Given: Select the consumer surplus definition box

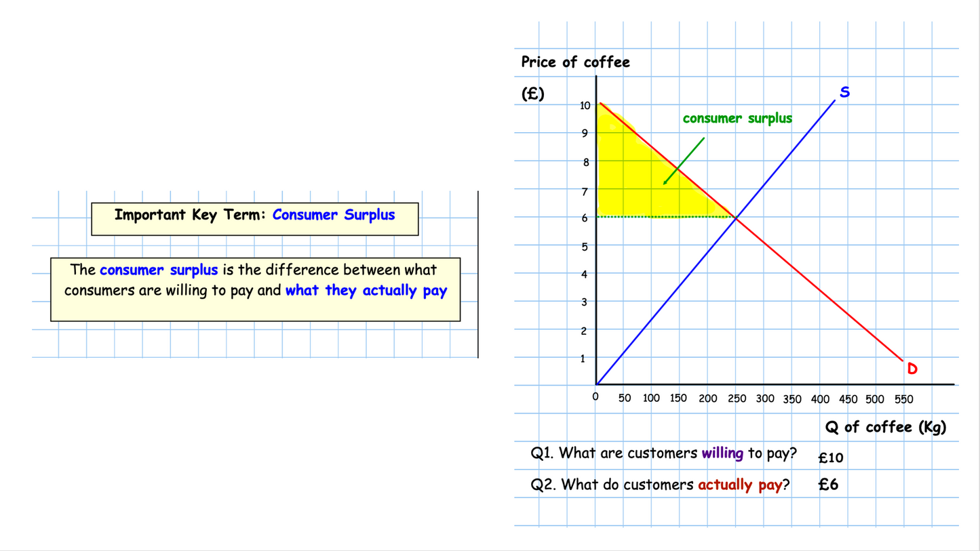Looking at the screenshot, I should pos(254,288).
